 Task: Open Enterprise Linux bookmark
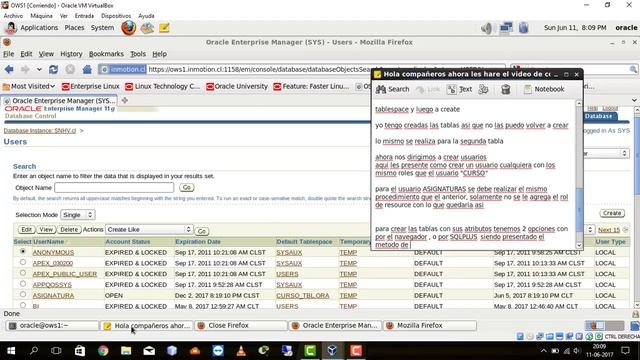tap(90, 87)
